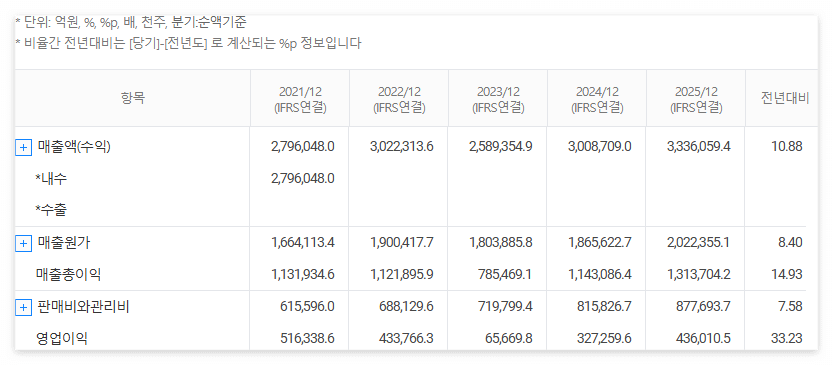Click 매출총이익 value 785,469.1

505,275
